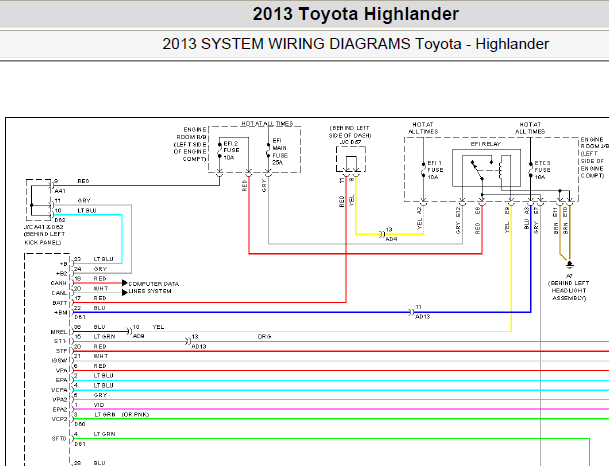Viewport: 609px width, 466px height.
Task: Click the SFTD terminal LT GRN label
Action: pos(104,434)
